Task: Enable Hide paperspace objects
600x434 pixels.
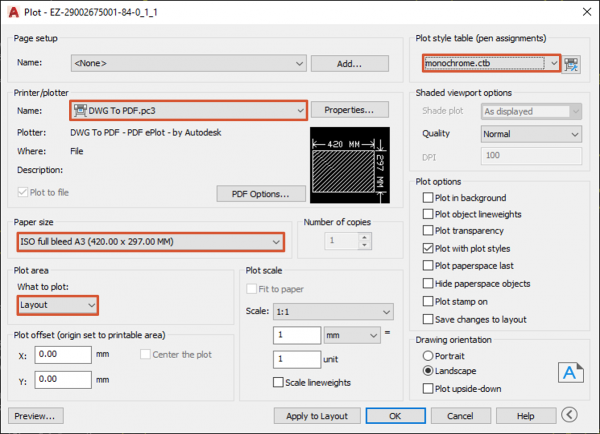Action: click(x=427, y=284)
